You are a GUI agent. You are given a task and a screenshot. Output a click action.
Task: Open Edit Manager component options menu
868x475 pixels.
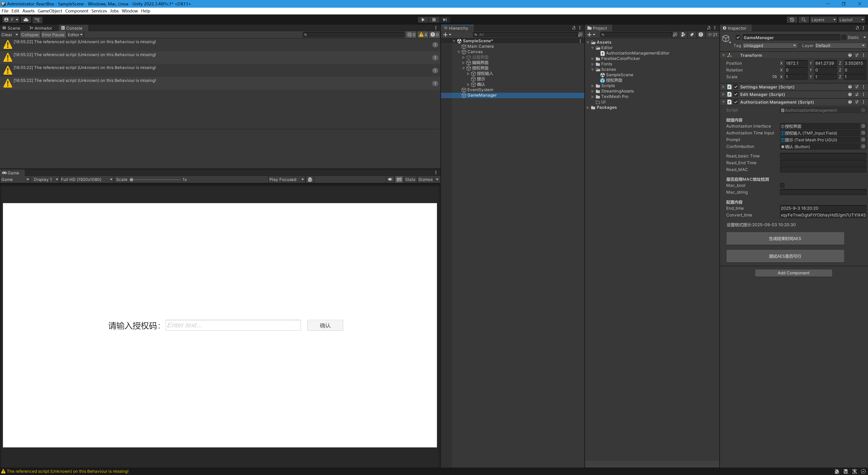point(863,94)
